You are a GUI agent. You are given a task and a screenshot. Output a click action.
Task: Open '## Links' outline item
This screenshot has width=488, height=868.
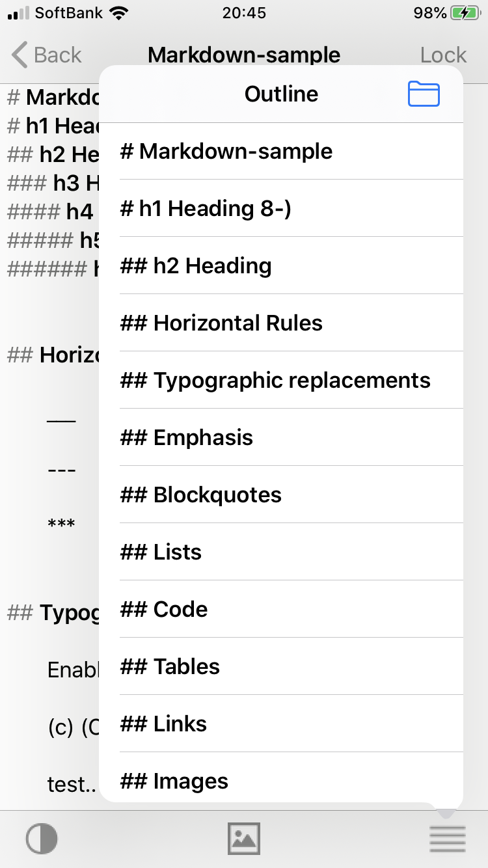(x=281, y=724)
